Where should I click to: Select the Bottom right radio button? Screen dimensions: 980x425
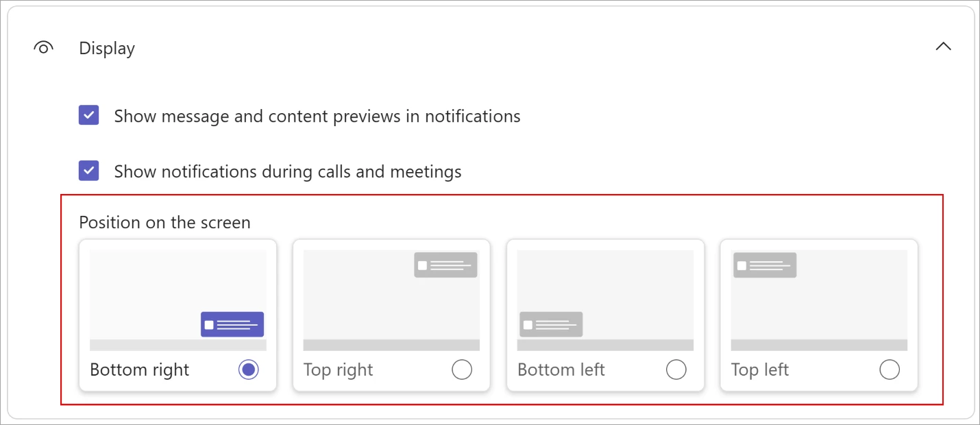click(x=249, y=369)
